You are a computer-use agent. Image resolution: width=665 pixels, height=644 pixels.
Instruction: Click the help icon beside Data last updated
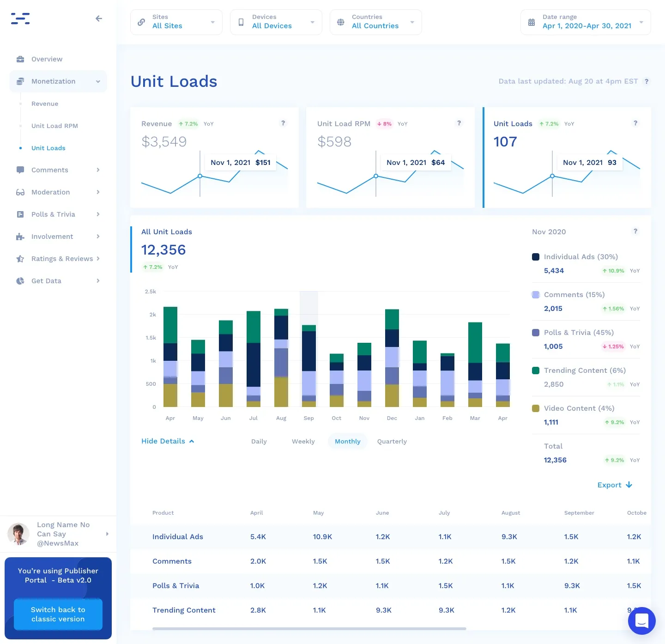point(647,81)
